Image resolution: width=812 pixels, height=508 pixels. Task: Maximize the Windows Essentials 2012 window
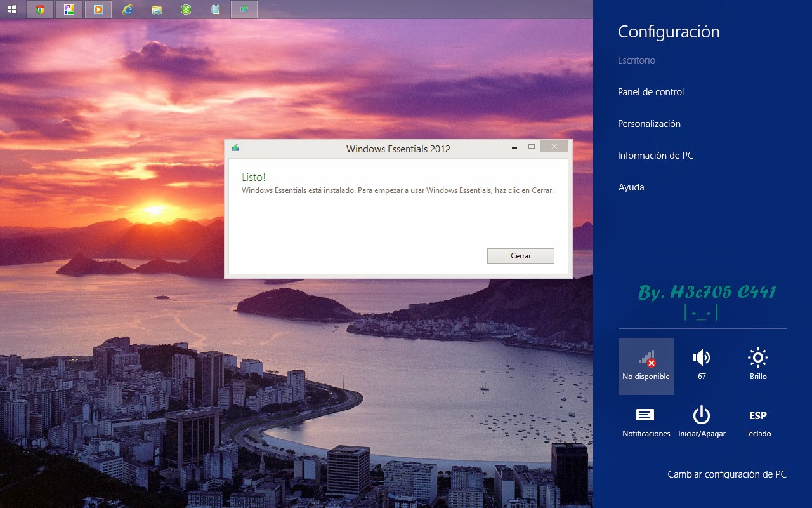532,147
